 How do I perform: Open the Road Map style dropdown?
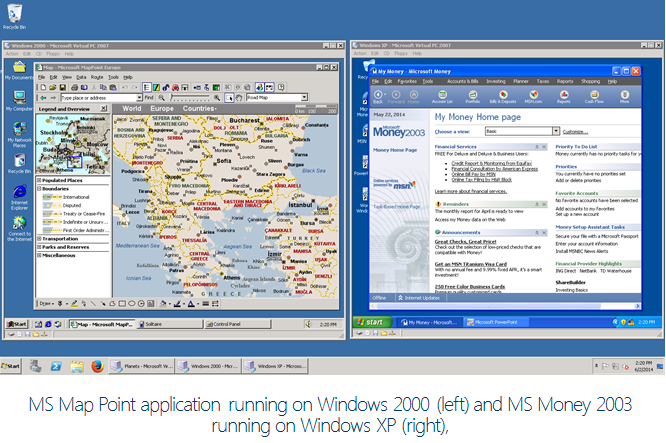coord(304,98)
